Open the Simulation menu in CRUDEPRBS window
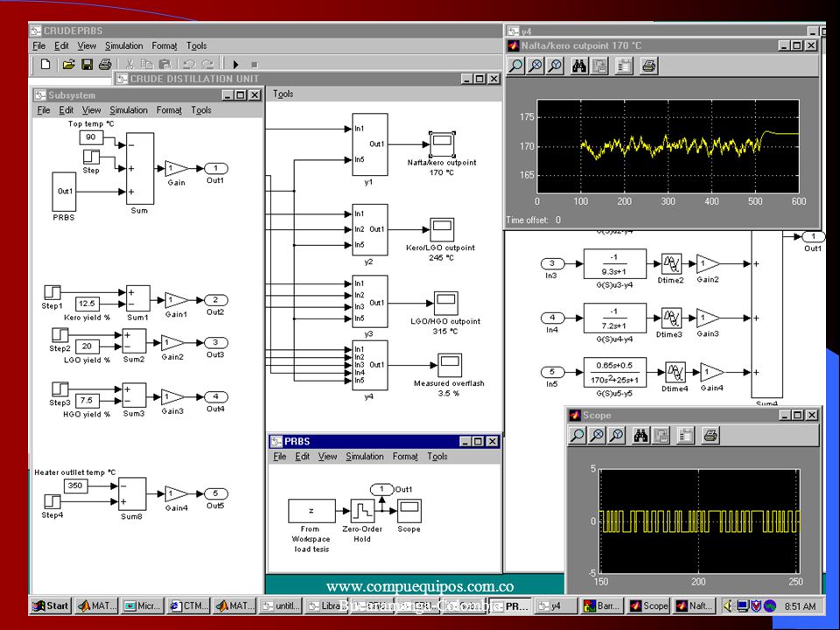840x630 pixels. 123,46
